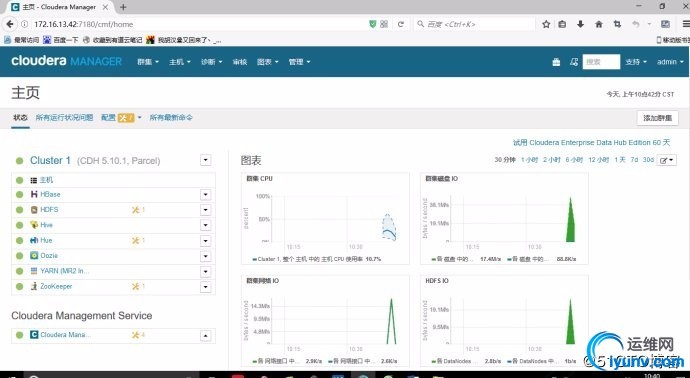
Task: Click the bookmark star icon in the browser toolbar
Action: pos(546,24)
